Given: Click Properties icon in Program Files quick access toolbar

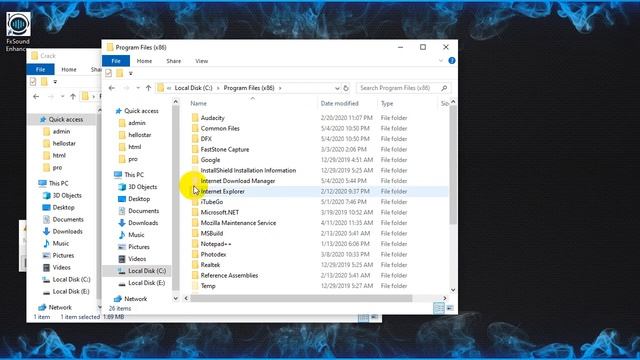Looking at the screenshot, I should [x=109, y=73].
